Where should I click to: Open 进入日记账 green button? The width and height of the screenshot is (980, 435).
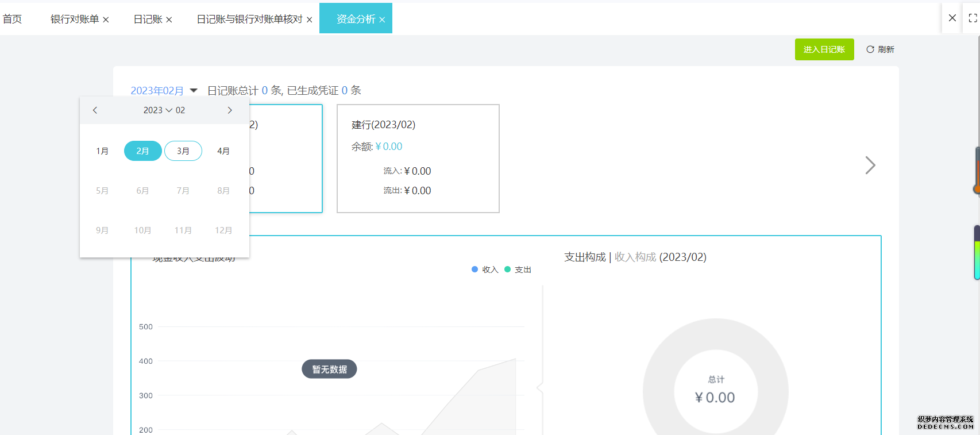click(x=824, y=49)
